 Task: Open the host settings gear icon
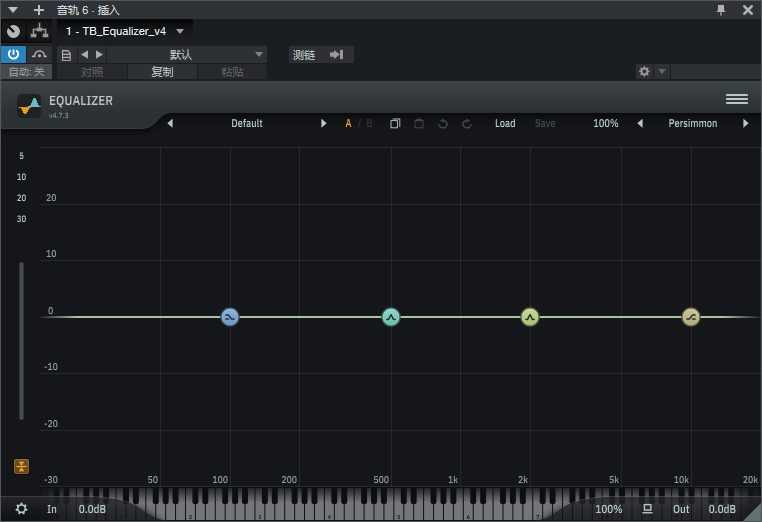644,72
